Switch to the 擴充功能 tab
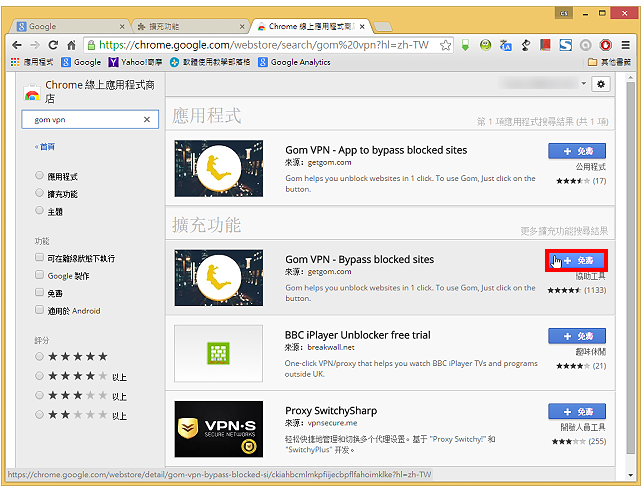Screen dimensions: 644x489 click(189, 26)
